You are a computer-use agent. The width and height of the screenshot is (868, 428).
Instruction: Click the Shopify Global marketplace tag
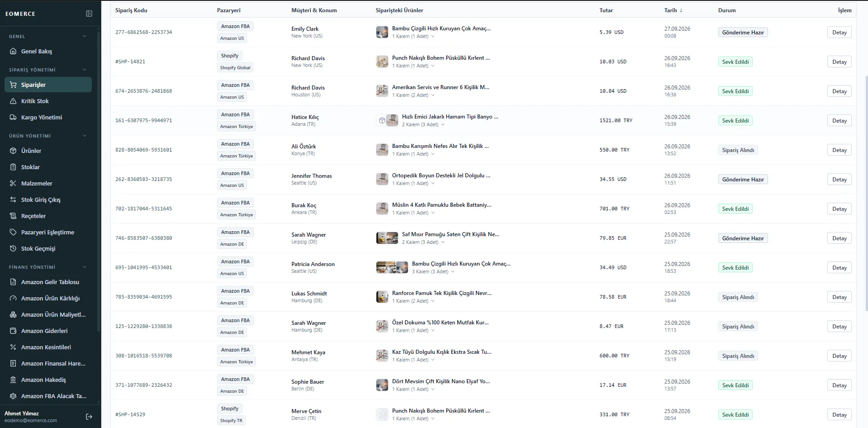coord(235,67)
